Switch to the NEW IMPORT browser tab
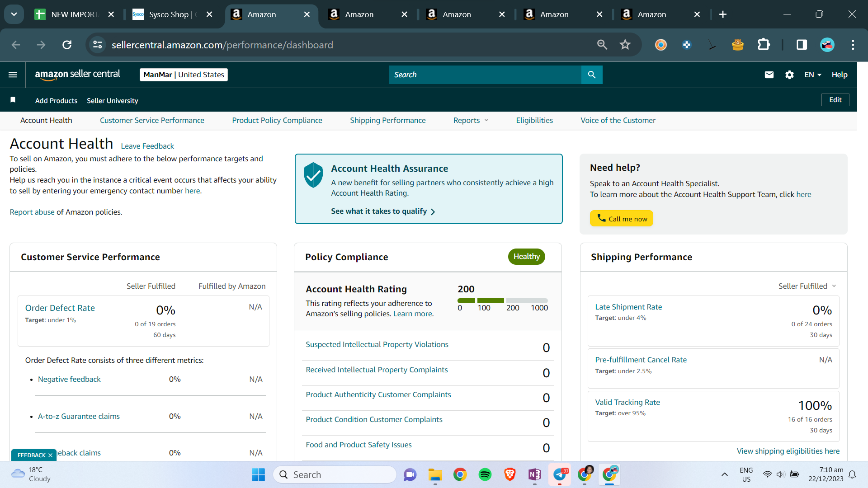The image size is (868, 488). (74, 14)
